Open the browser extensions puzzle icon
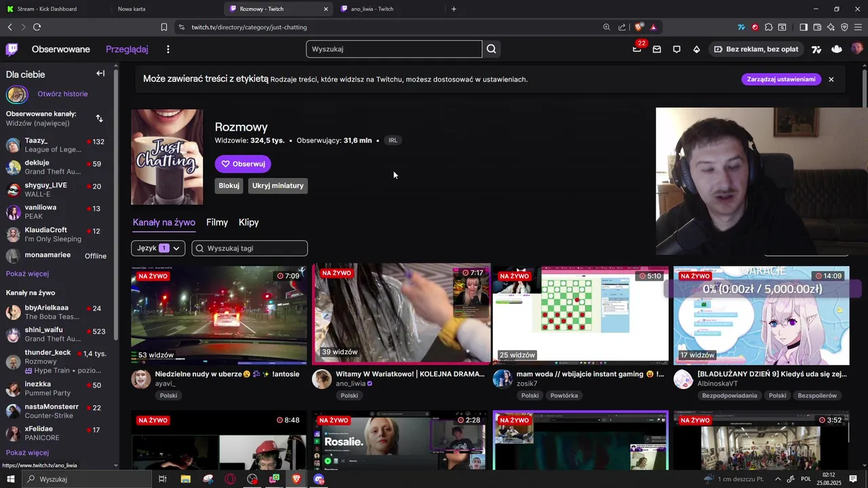The height and width of the screenshot is (488, 868). pos(768,27)
